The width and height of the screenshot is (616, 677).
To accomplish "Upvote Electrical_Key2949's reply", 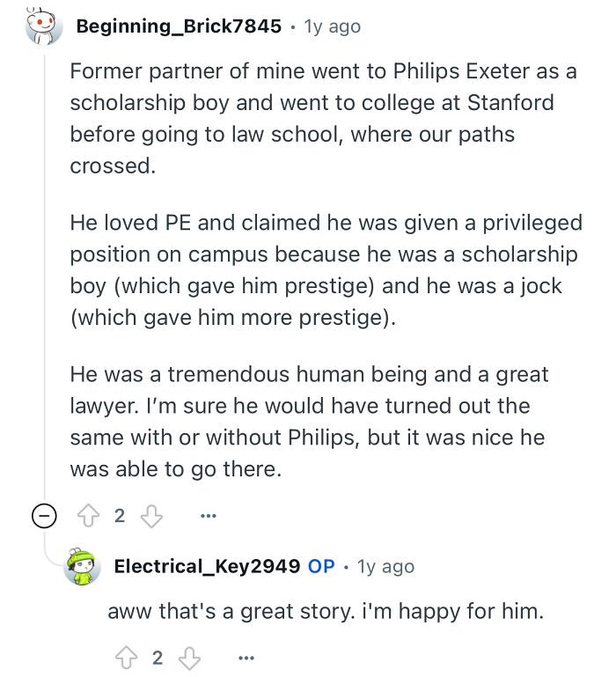I will pos(128,657).
